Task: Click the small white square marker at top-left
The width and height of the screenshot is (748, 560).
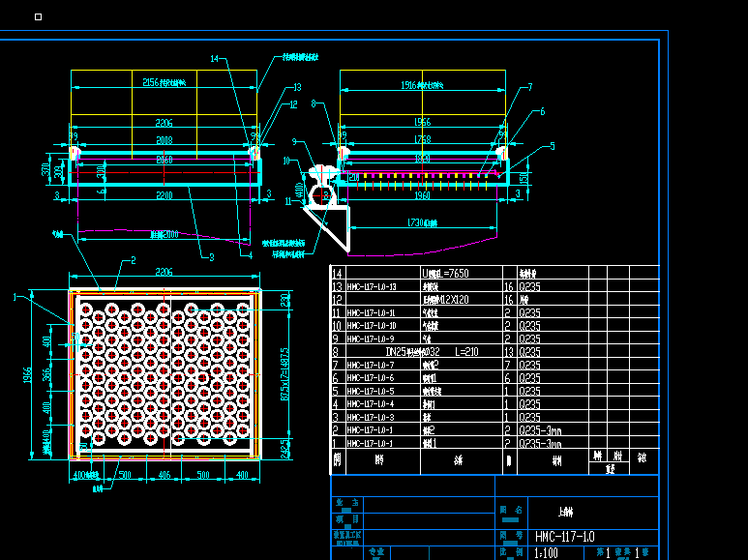Action: click(x=38, y=16)
